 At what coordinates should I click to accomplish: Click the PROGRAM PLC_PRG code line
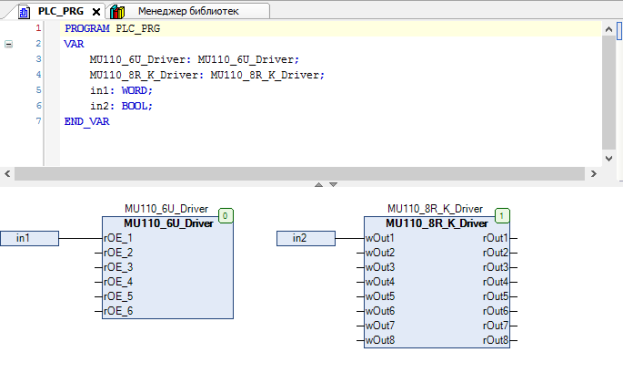tap(112, 29)
